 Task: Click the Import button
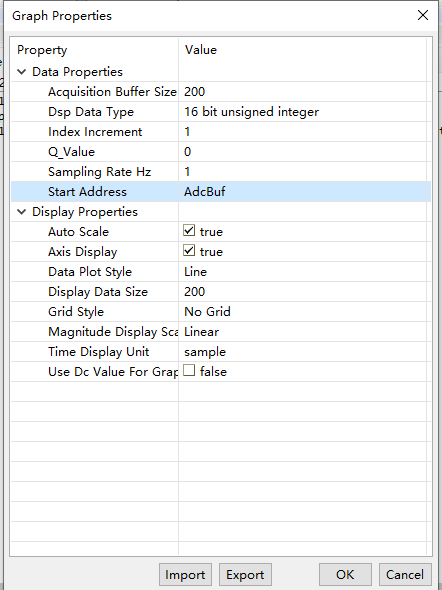[x=185, y=575]
